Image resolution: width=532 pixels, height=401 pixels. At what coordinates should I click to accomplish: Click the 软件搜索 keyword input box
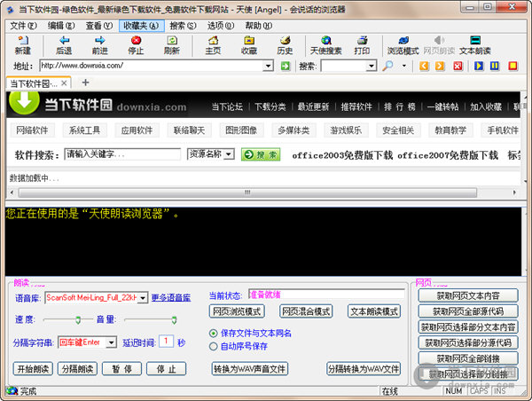click(122, 154)
